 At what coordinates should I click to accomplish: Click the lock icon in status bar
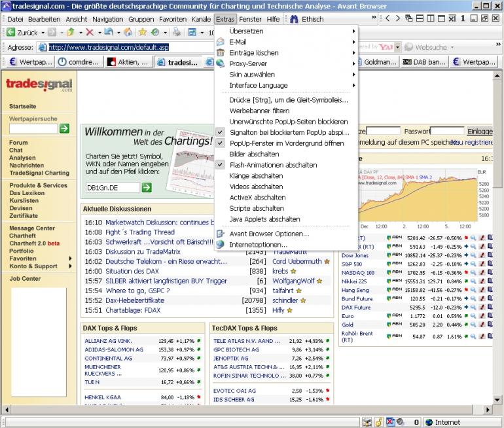coord(379,422)
